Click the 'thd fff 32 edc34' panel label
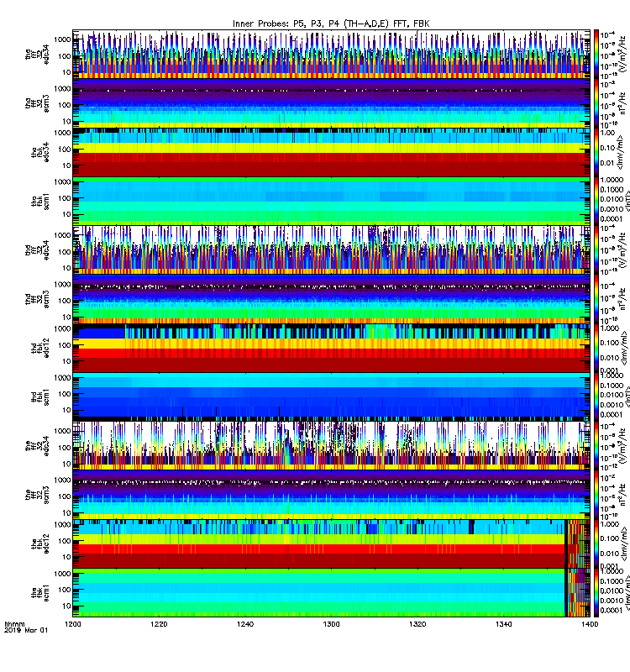 click(x=37, y=249)
